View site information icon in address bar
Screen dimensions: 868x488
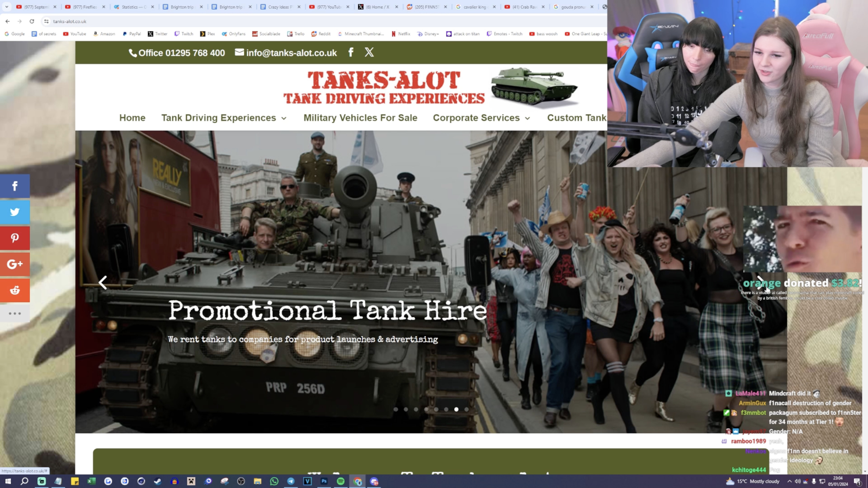46,21
